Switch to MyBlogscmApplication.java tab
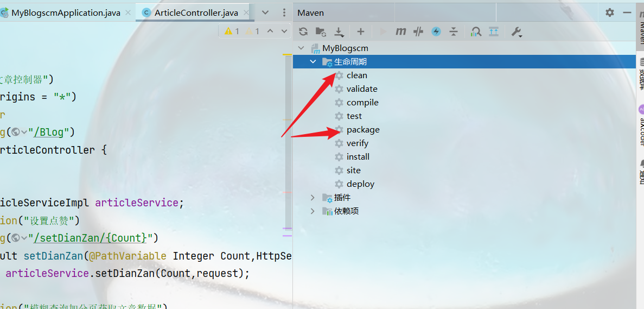This screenshot has width=644, height=309. (x=66, y=12)
